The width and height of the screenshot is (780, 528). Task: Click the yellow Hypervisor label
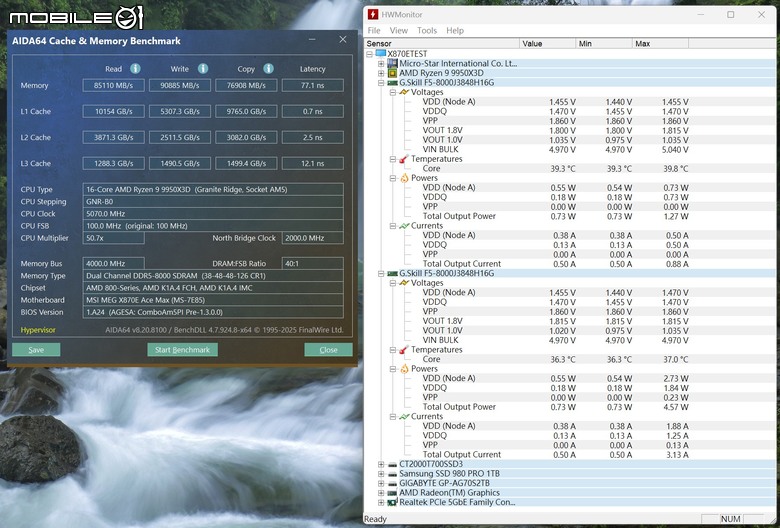(x=38, y=330)
